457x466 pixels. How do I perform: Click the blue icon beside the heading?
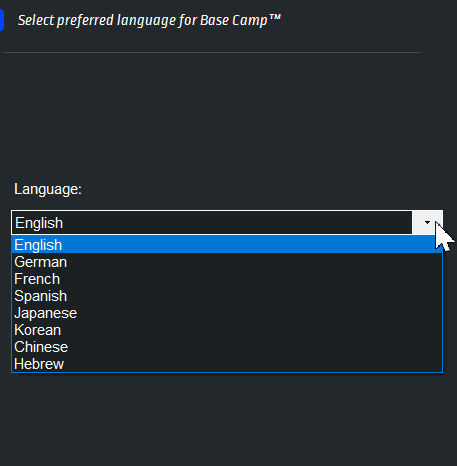tap(1, 20)
